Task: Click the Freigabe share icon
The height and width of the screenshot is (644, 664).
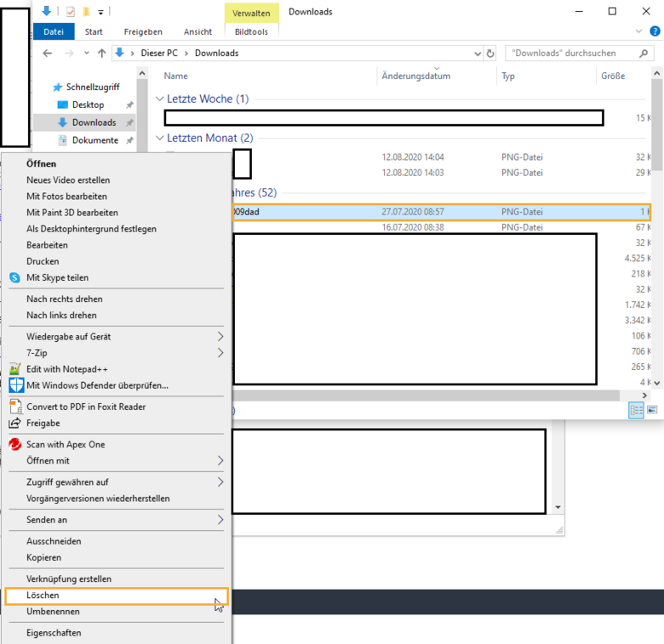Action: click(14, 423)
